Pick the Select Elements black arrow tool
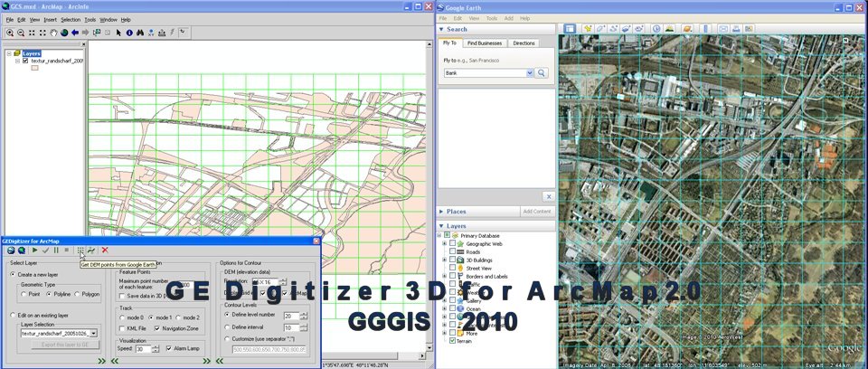Image resolution: width=868 pixels, height=369 pixels. pos(118,33)
